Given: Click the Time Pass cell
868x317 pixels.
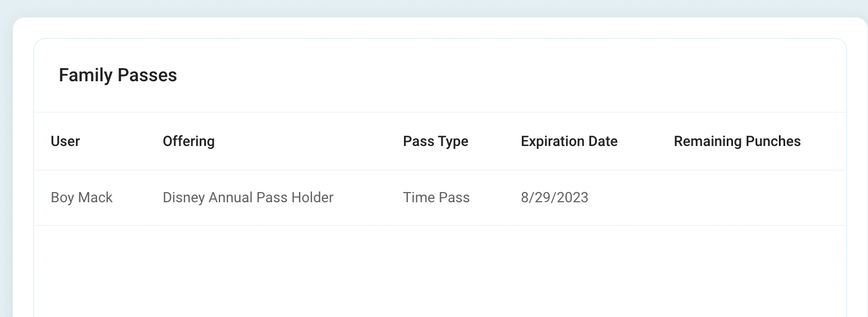Looking at the screenshot, I should tap(436, 198).
